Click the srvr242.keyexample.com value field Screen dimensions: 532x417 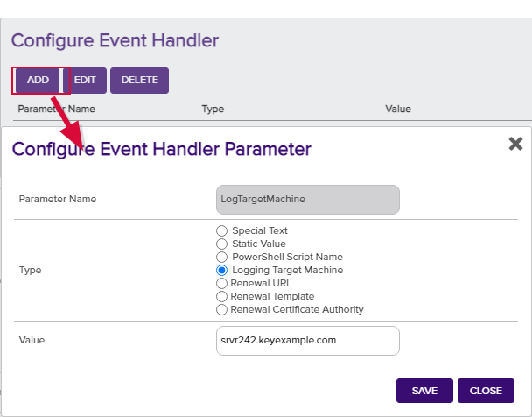coord(307,341)
